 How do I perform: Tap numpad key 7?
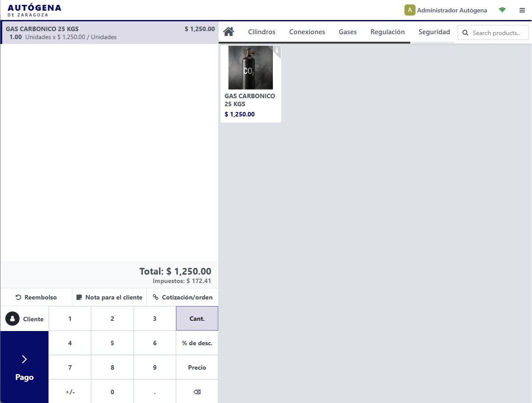point(70,367)
